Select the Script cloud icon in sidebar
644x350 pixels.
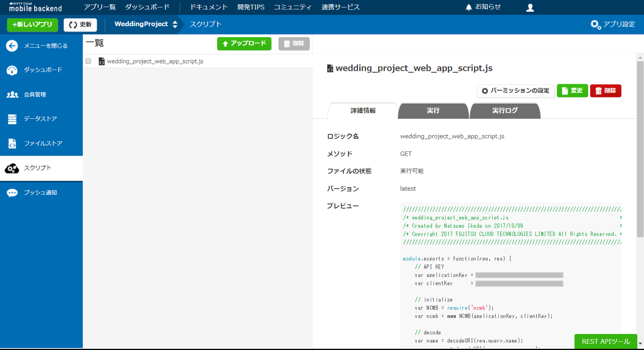(x=12, y=168)
